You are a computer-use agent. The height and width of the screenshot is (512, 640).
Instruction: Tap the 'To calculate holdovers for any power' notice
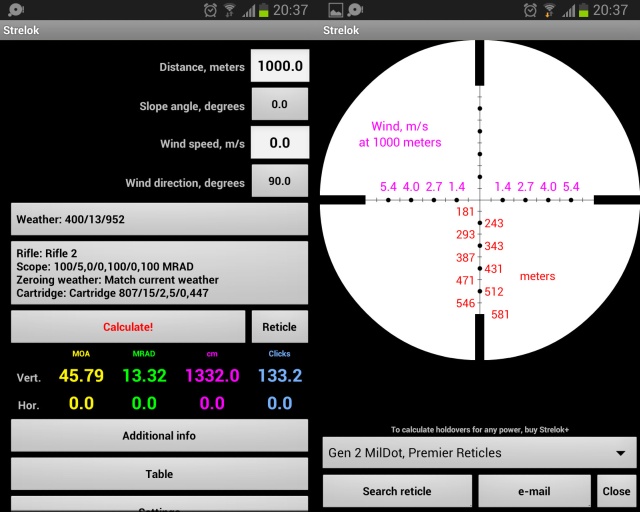coord(480,430)
